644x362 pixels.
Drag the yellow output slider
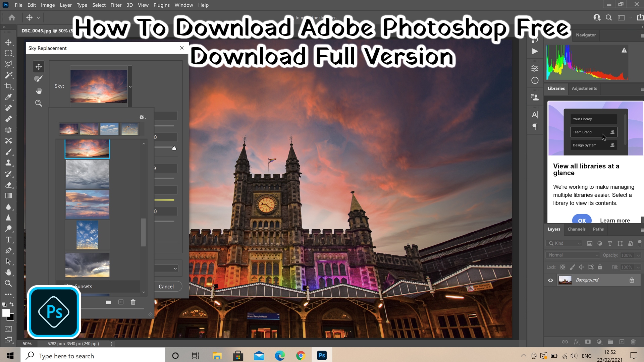(165, 201)
